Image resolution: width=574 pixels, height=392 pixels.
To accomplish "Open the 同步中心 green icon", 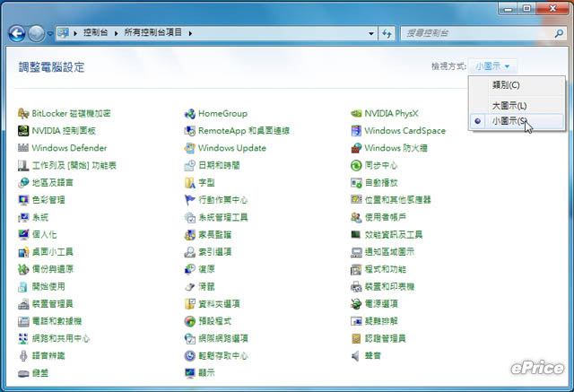I will pos(356,165).
